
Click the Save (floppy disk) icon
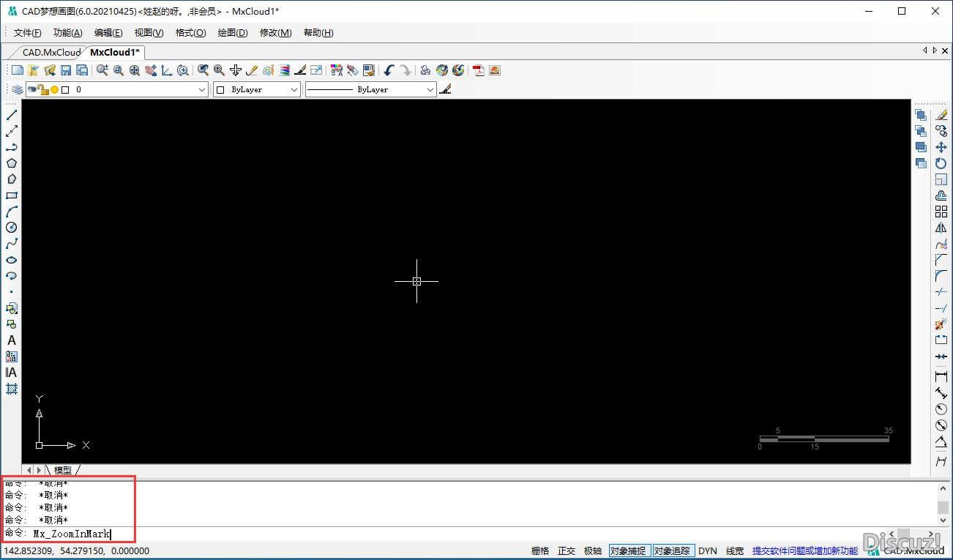[66, 70]
